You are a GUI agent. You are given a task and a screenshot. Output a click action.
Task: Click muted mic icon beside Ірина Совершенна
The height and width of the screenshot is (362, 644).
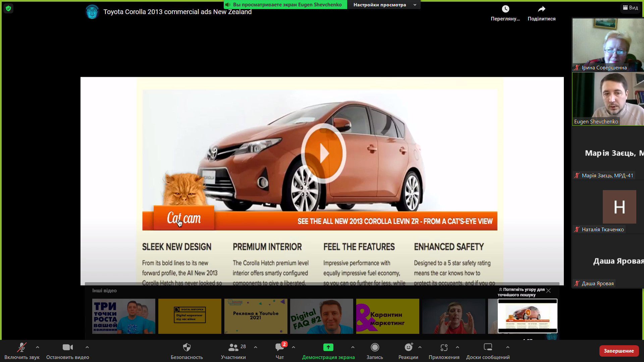(577, 68)
